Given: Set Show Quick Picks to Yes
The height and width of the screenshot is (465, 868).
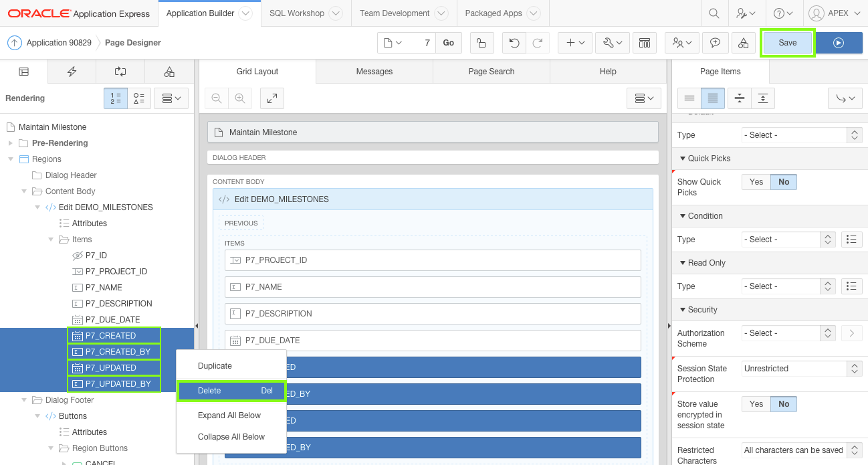Looking at the screenshot, I should coord(756,182).
